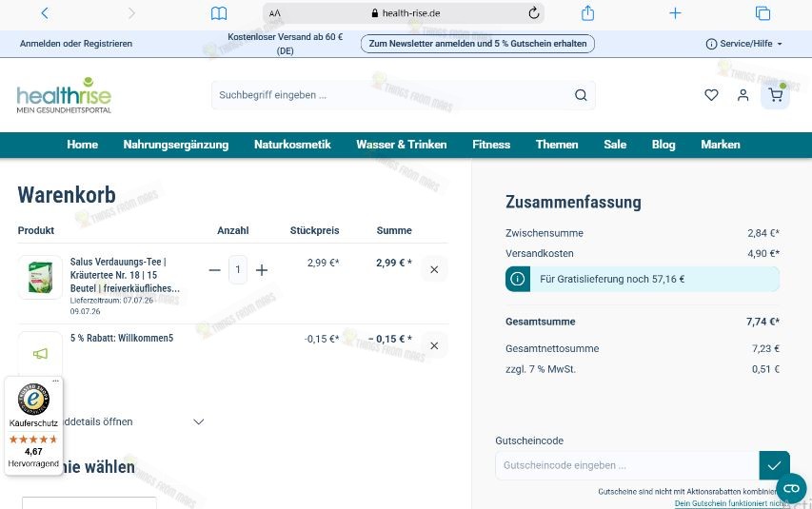Open the chat bubble widget
This screenshot has width=812, height=509.
pyautogui.click(x=791, y=488)
